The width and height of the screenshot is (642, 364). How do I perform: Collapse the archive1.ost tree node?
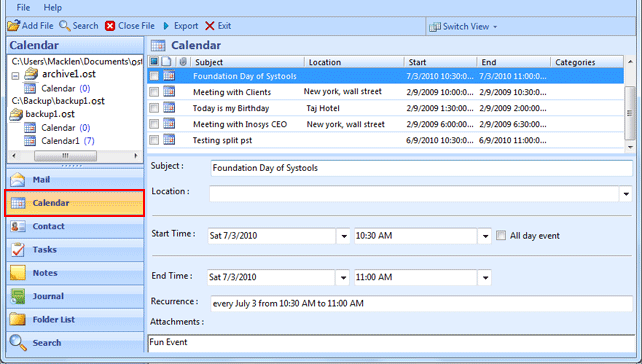[x=15, y=76]
